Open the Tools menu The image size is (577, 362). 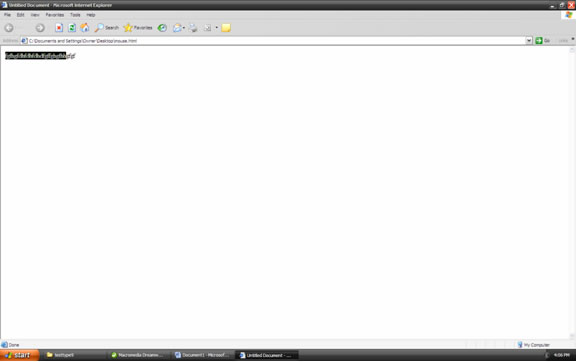(x=75, y=15)
